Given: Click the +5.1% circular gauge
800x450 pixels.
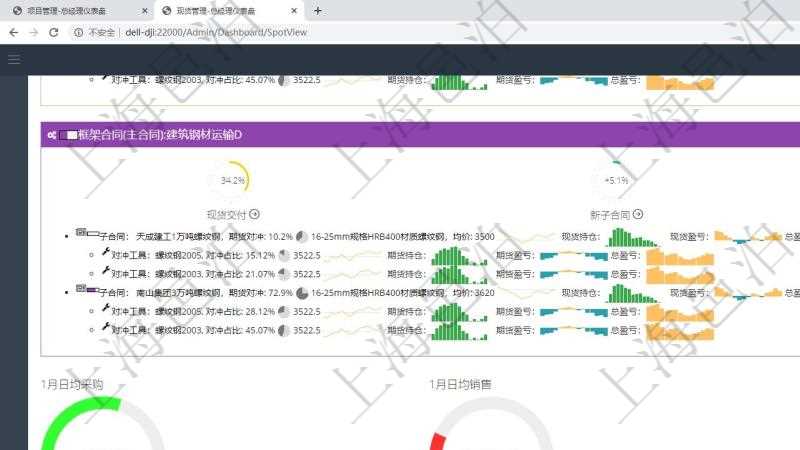Looking at the screenshot, I should click(x=616, y=181).
